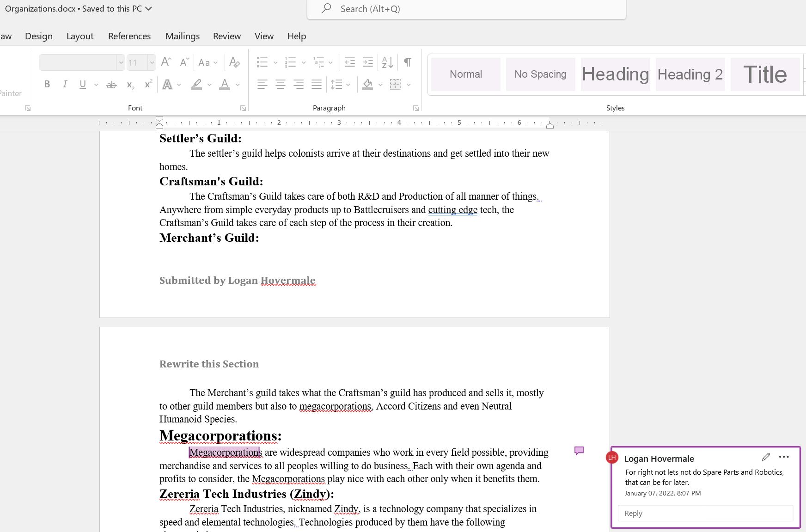Click the comment Reply field

[x=705, y=514]
